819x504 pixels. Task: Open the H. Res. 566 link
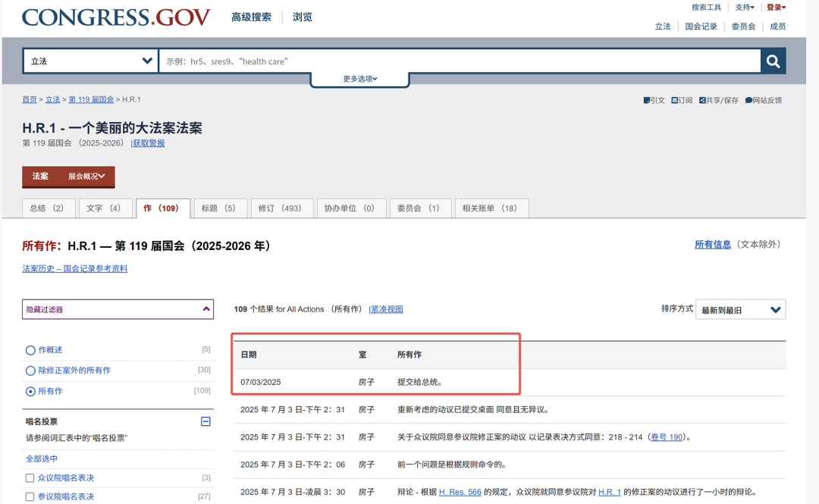[460, 492]
